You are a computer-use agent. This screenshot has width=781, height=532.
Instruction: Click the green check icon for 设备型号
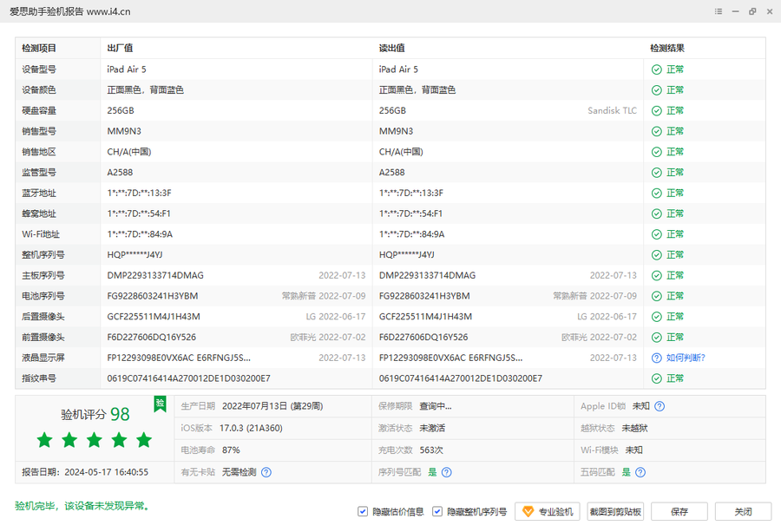coord(657,69)
